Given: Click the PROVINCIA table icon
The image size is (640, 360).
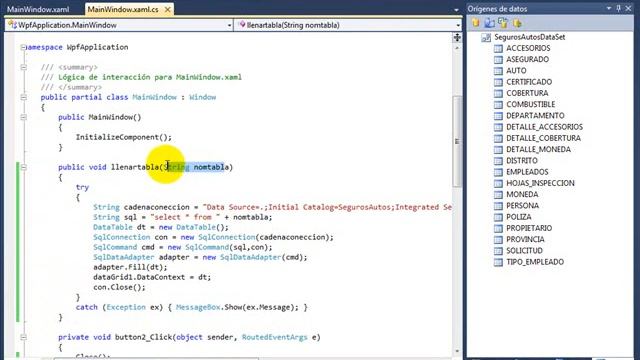Looking at the screenshot, I should 498,240.
